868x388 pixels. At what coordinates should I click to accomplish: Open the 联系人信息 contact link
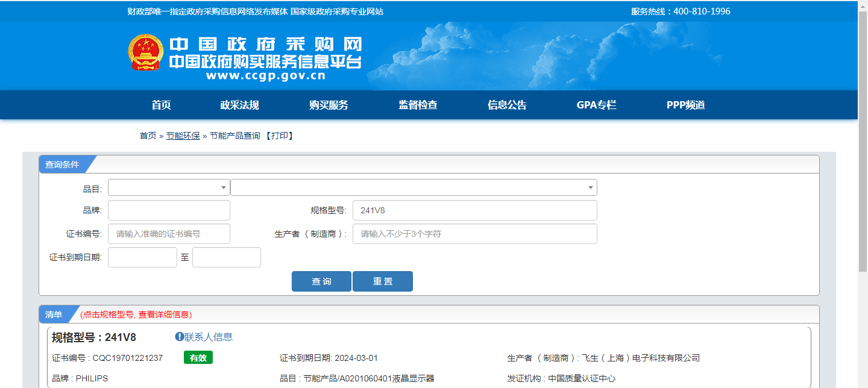click(208, 337)
